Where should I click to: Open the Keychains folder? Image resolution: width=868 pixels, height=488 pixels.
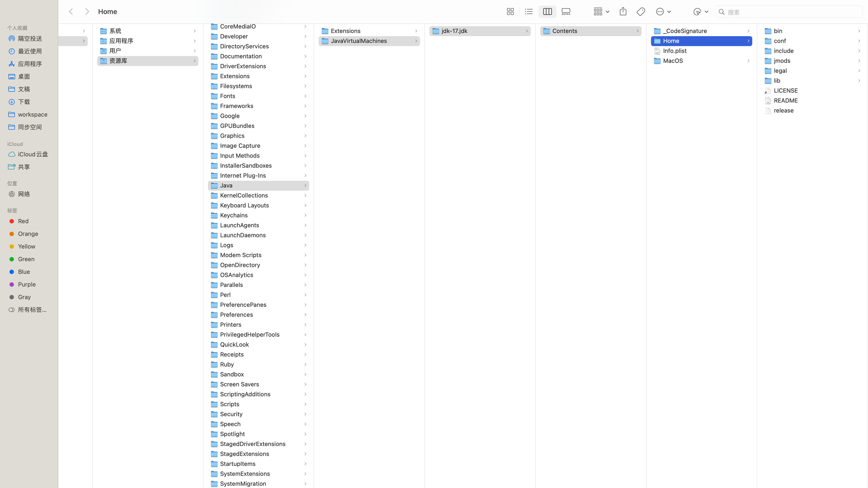coord(234,215)
